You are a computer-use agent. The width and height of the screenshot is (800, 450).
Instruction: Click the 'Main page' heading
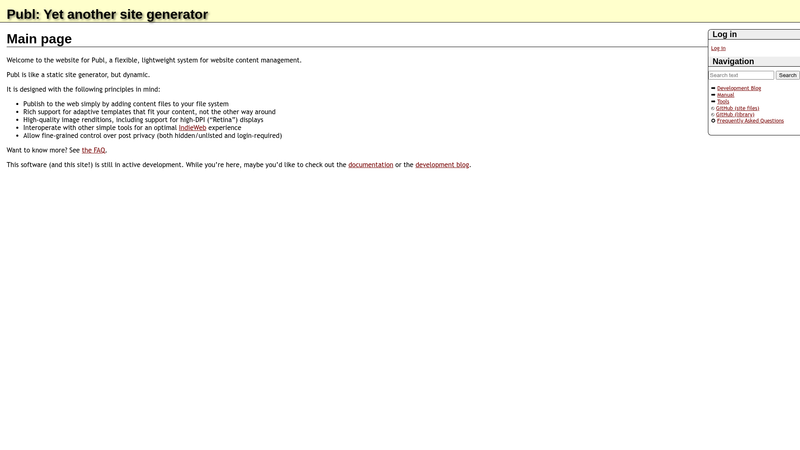[x=39, y=39]
